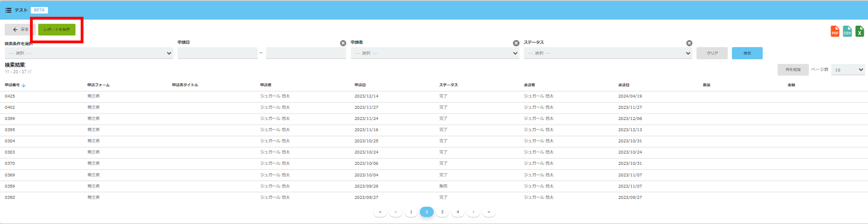This screenshot has height=224, width=868.
Task: Open the 検索条件を選択 dropdown
Action: (x=89, y=53)
